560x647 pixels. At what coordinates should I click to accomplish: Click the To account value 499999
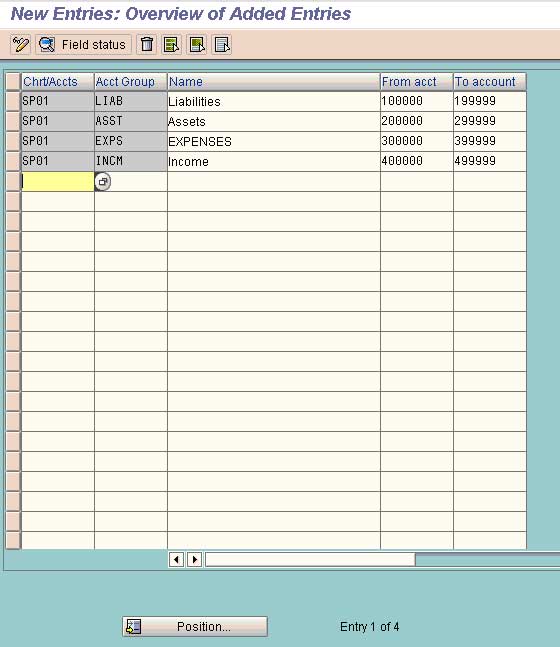(x=490, y=161)
